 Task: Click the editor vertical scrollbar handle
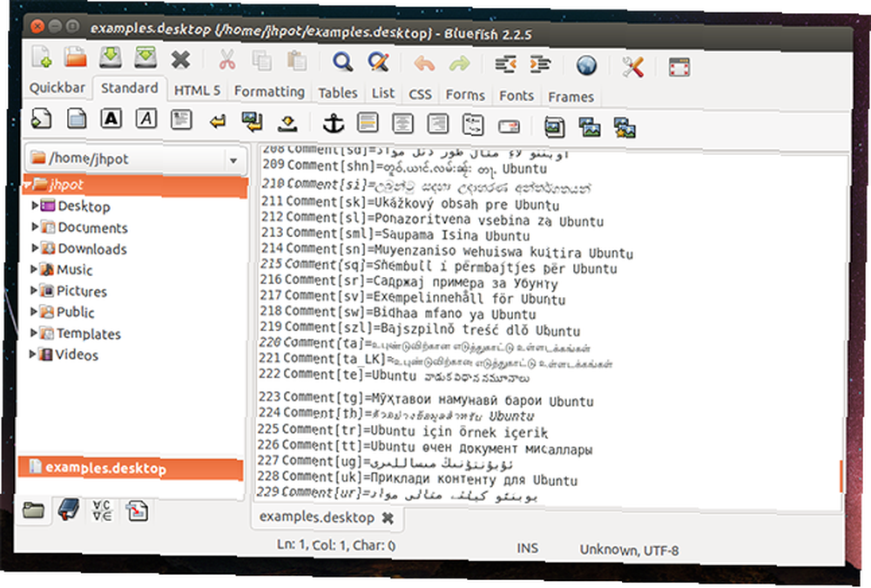tap(841, 476)
